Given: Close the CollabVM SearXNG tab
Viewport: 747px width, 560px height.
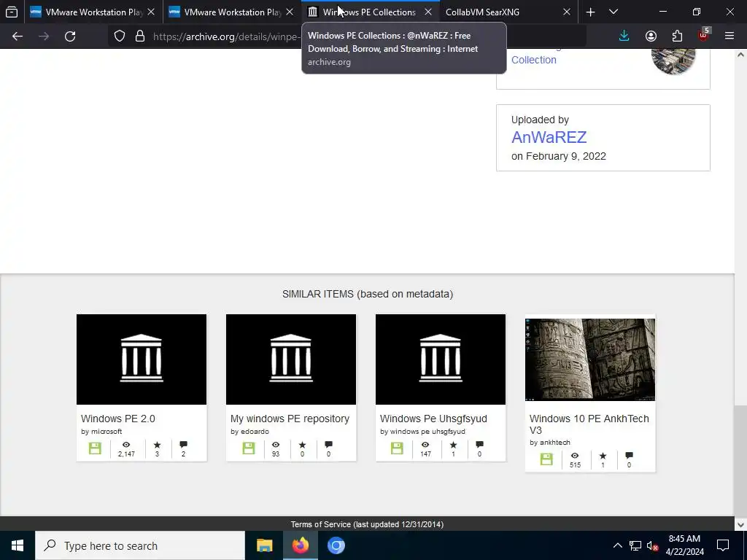Looking at the screenshot, I should 566,12.
